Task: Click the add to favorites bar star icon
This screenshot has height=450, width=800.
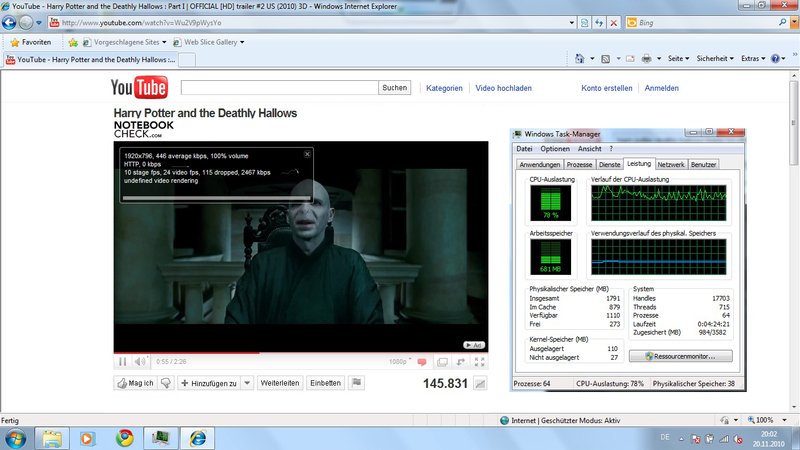Action: click(x=73, y=42)
